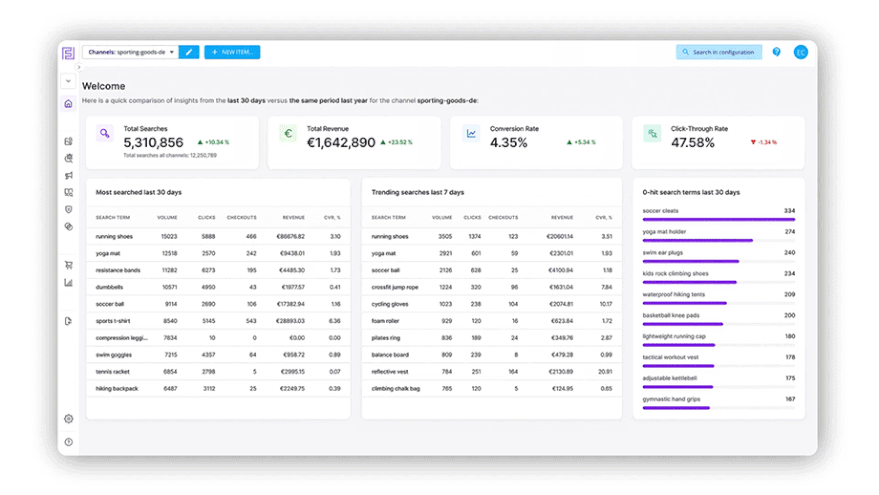Open the shield icon in the sidebar
The image size is (879, 495).
coord(68,209)
